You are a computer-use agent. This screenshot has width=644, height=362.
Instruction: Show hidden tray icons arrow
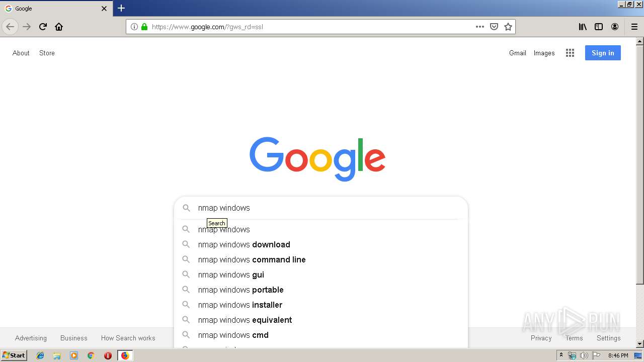pos(561,355)
